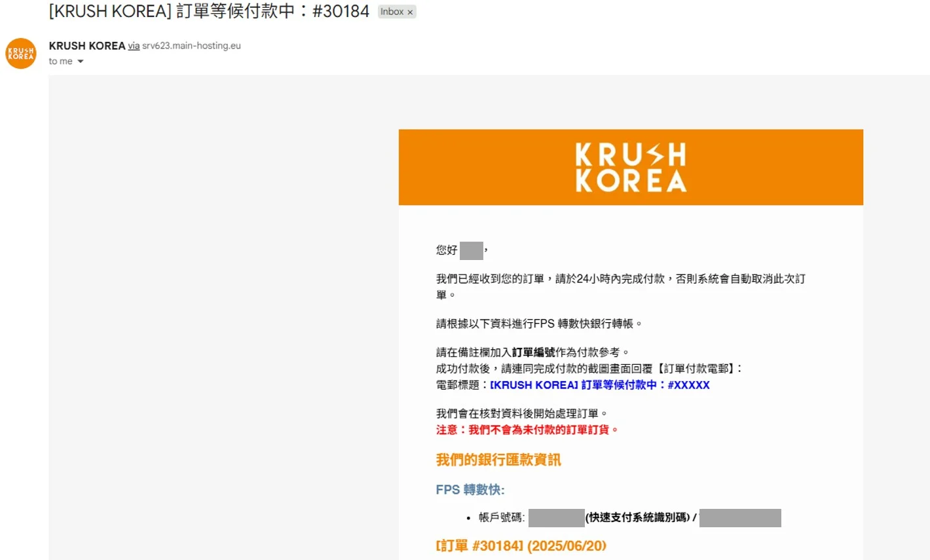This screenshot has width=930, height=560.
Task: Click the redacted recipient name after 您好
Action: click(471, 250)
